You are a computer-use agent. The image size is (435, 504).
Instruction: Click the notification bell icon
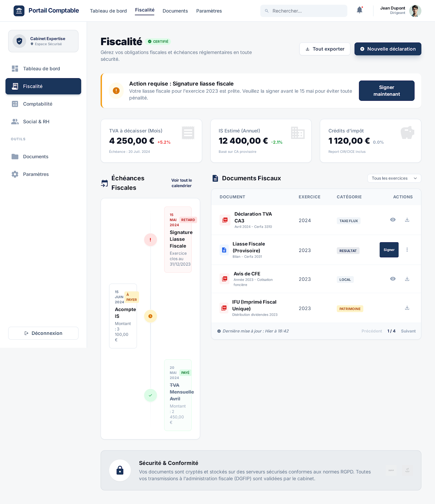[359, 10]
